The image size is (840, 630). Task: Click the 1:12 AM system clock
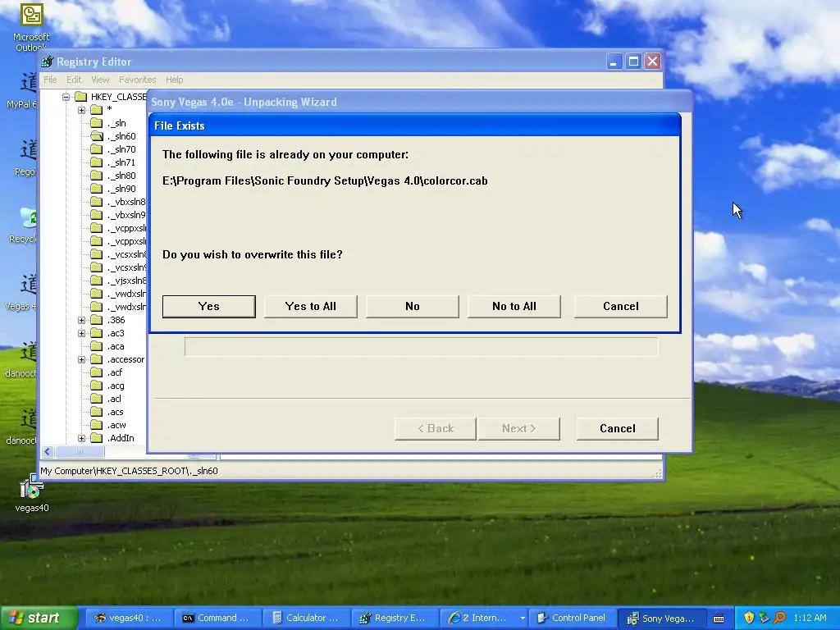pyautogui.click(x=810, y=619)
